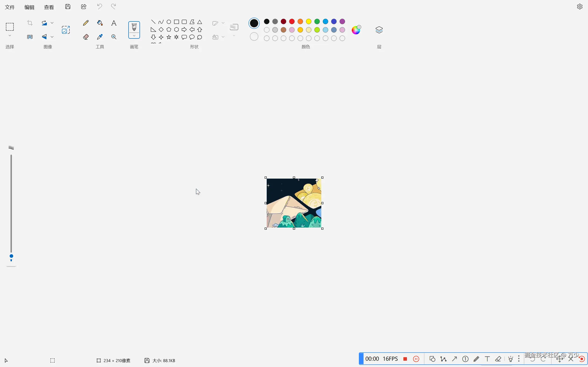Image resolution: width=588 pixels, height=367 pixels.
Task: Select the primary black color circle
Action: 254,23
